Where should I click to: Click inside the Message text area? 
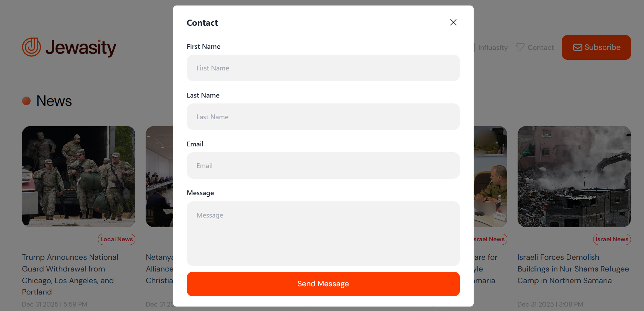click(323, 234)
